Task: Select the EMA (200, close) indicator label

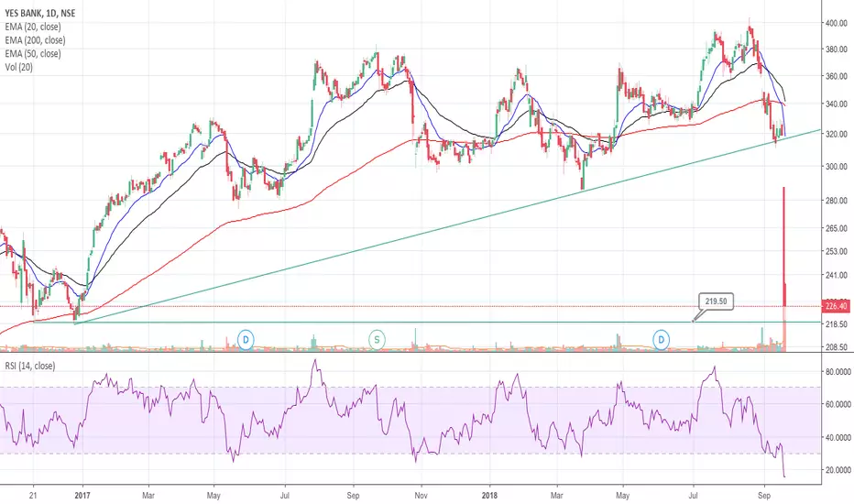Action: pyautogui.click(x=35, y=40)
